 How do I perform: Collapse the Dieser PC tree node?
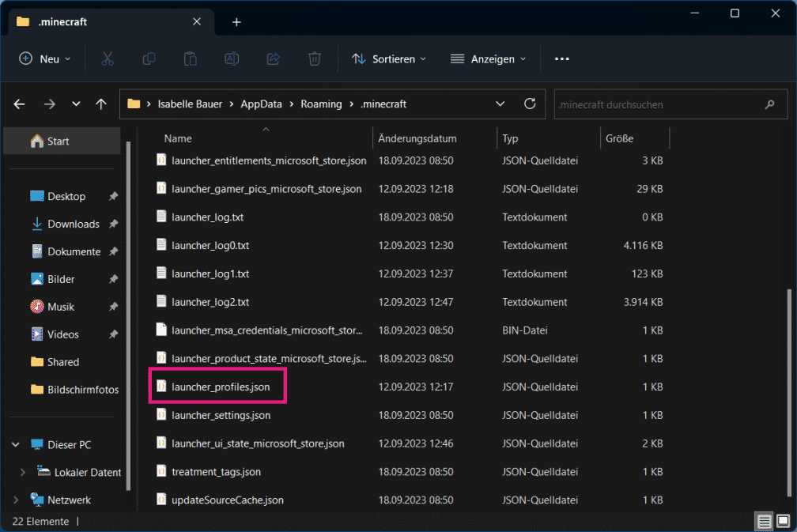pos(16,444)
